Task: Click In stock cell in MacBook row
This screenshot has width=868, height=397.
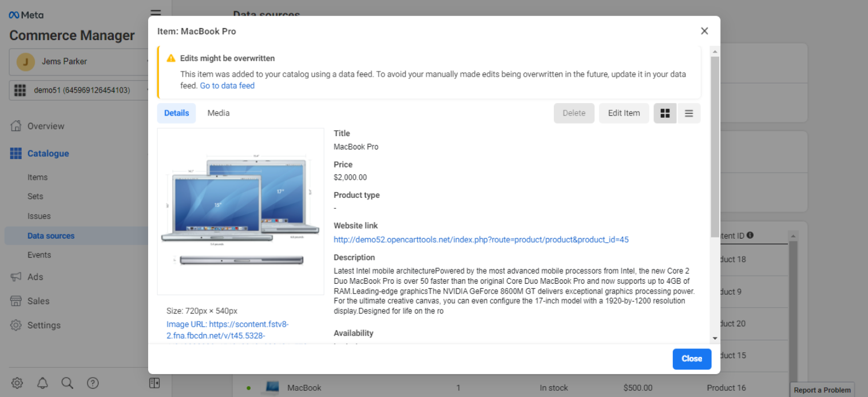Action: [x=554, y=388]
